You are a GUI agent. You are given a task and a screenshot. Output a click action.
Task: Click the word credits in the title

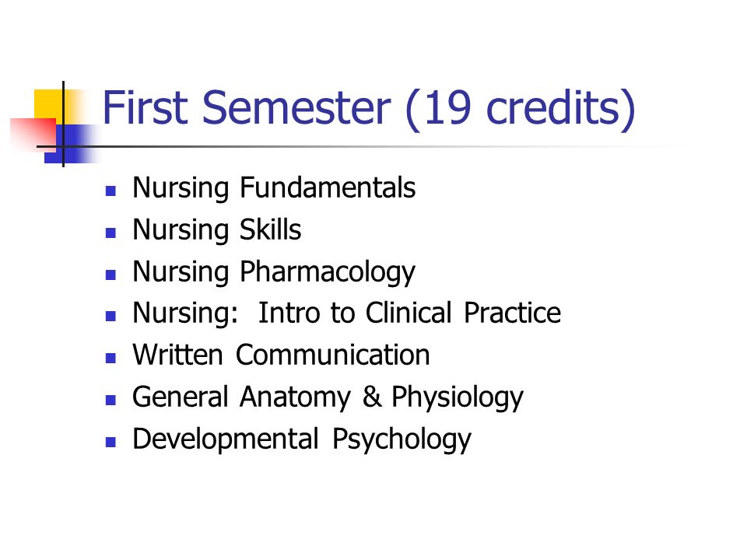tap(552, 107)
